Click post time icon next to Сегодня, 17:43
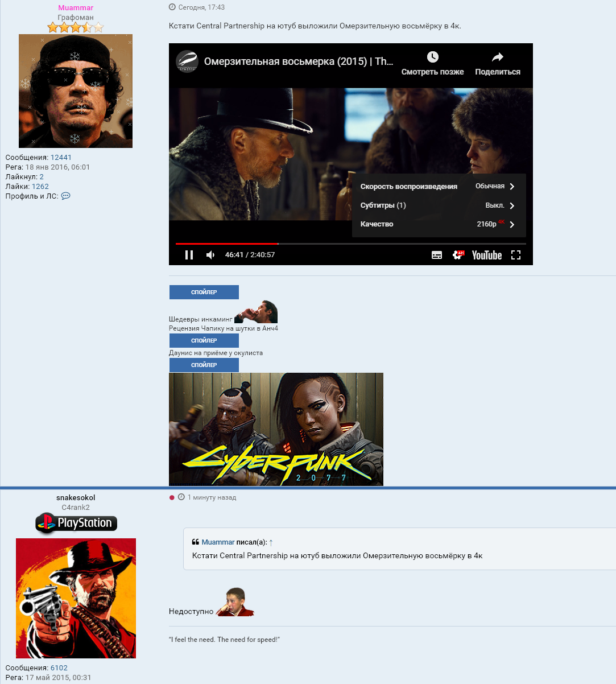The width and height of the screenshot is (616, 684). click(172, 7)
